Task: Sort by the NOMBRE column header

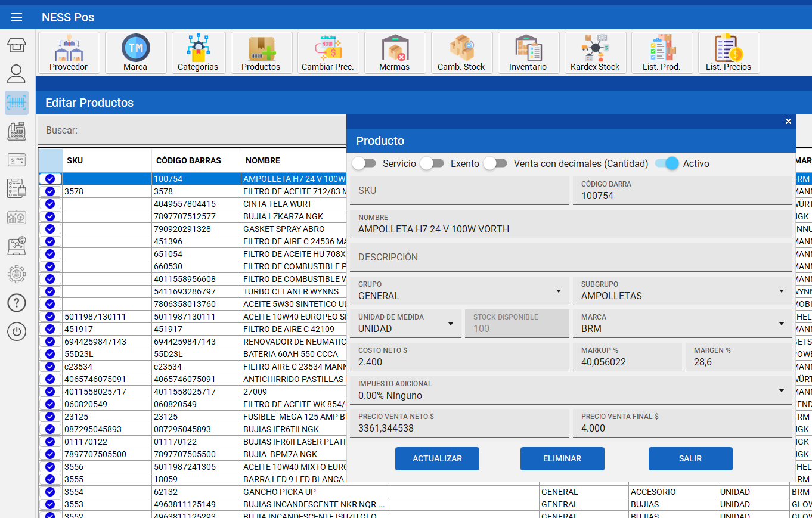Action: (294, 160)
